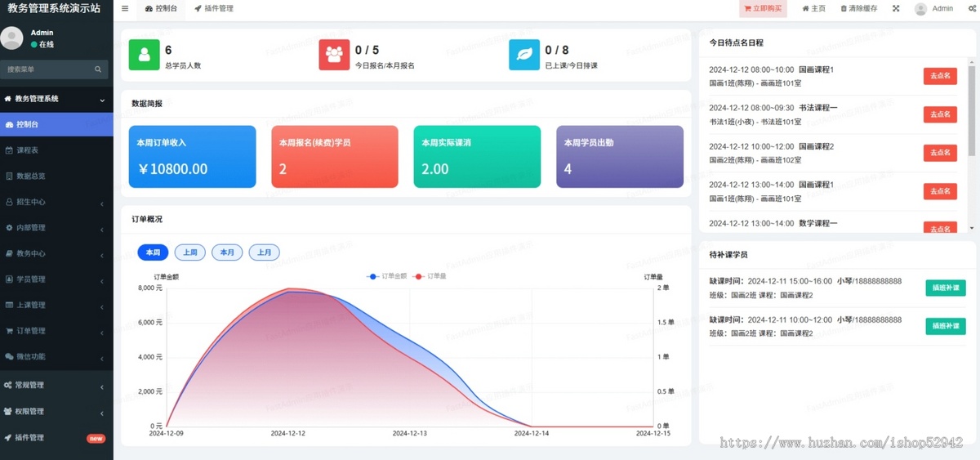Screen dimensions: 980x460
Task: Click the Admin avatar in the top bar
Action: point(920,8)
